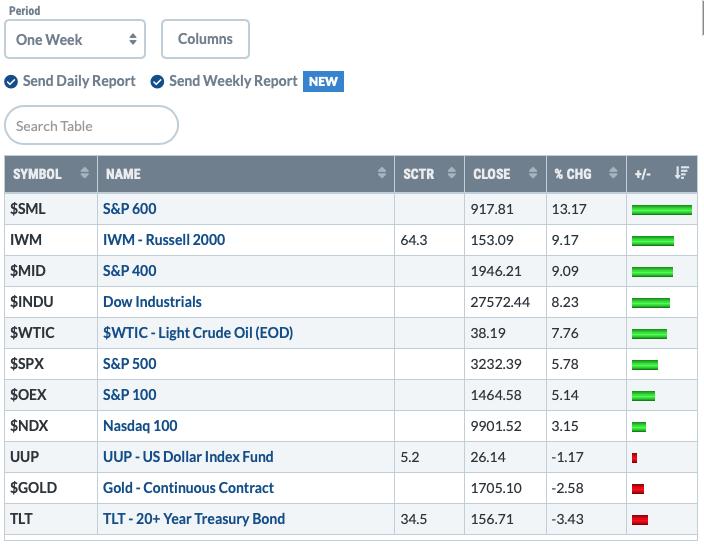The height and width of the screenshot is (544, 704).
Task: Open the UUP - US Dollar Index Fund link
Action: pyautogui.click(x=188, y=456)
